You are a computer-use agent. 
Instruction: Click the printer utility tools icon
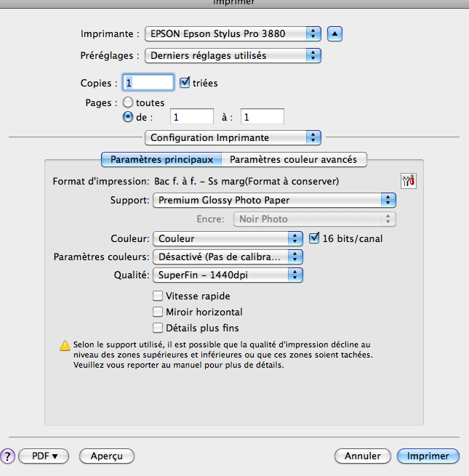coord(408,182)
